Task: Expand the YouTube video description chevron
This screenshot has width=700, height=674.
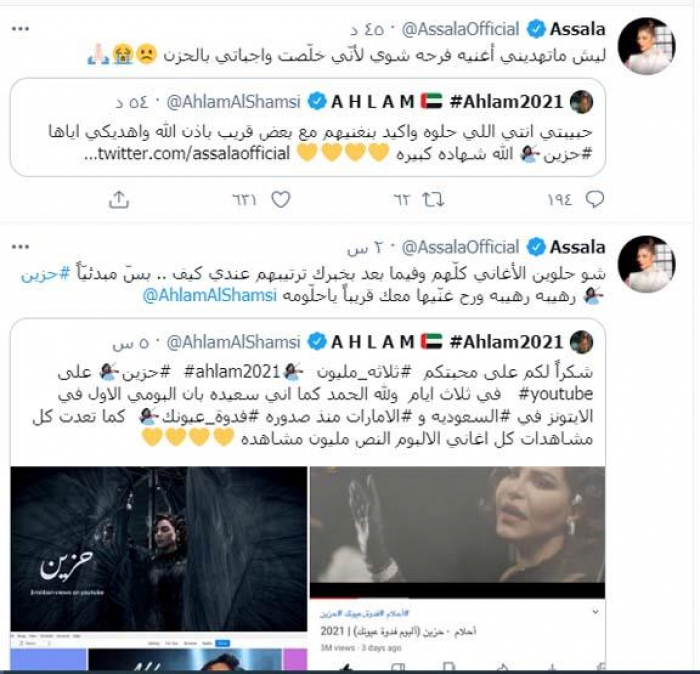Action: [595, 612]
